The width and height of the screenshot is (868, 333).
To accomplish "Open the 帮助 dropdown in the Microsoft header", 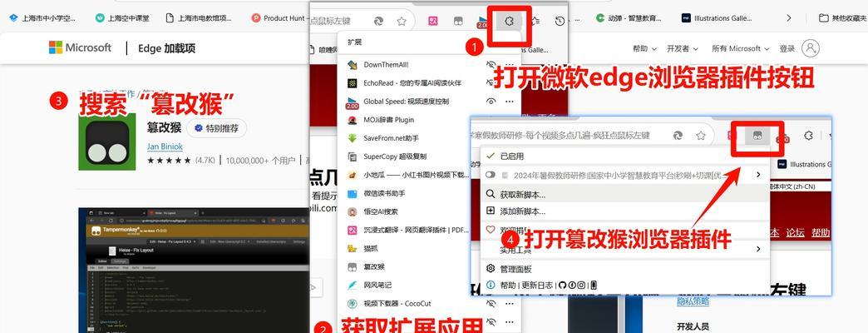I will click(x=644, y=48).
